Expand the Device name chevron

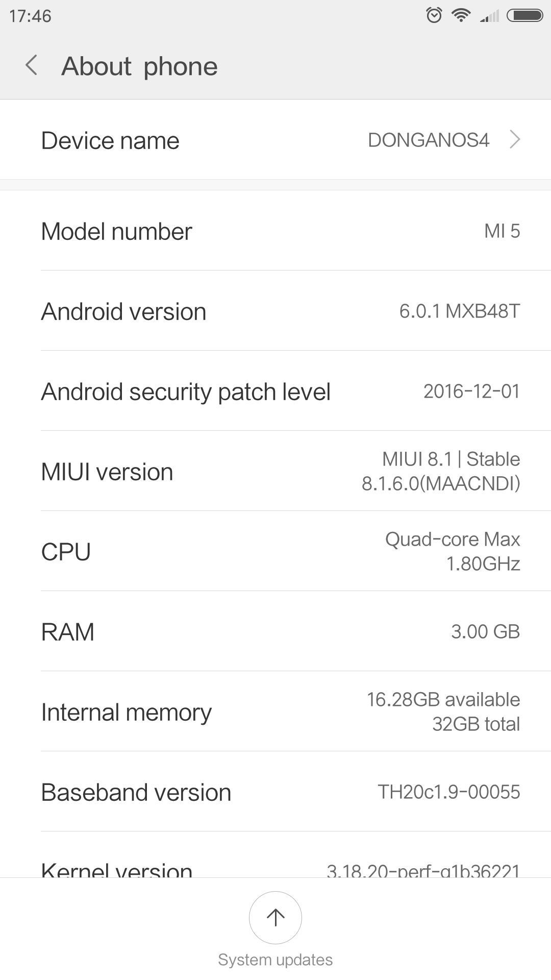515,139
